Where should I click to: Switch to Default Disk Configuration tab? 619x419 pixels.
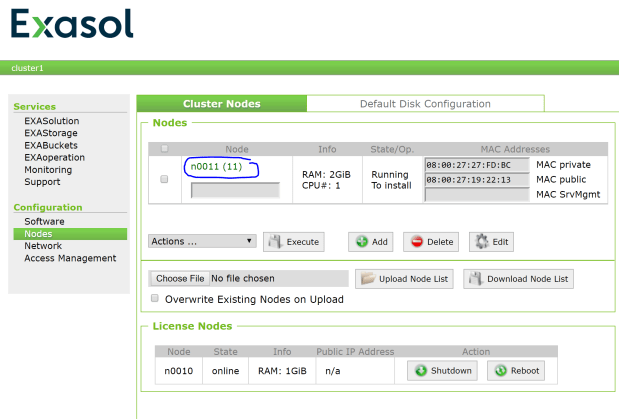[425, 103]
